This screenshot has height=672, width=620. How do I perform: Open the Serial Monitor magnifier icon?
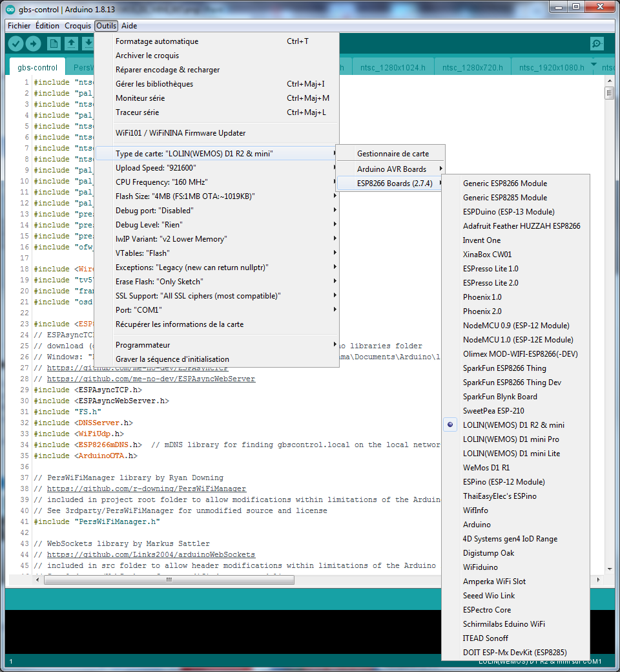(597, 43)
